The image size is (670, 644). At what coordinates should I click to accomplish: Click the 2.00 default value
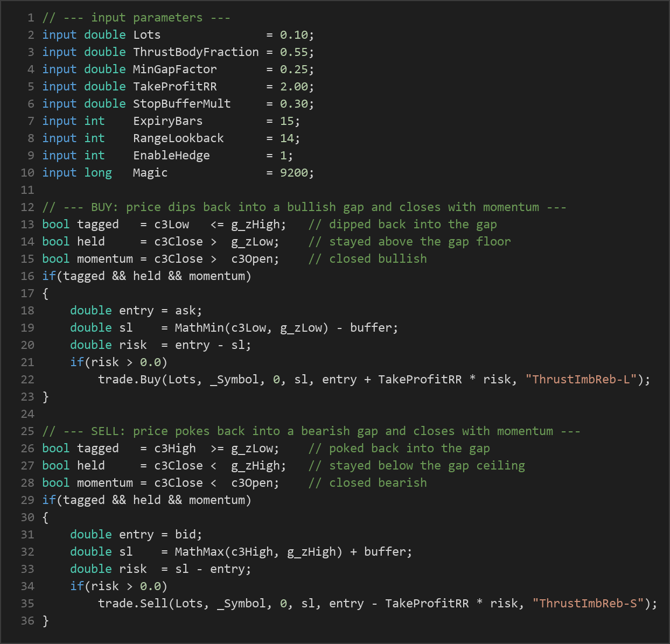294,87
